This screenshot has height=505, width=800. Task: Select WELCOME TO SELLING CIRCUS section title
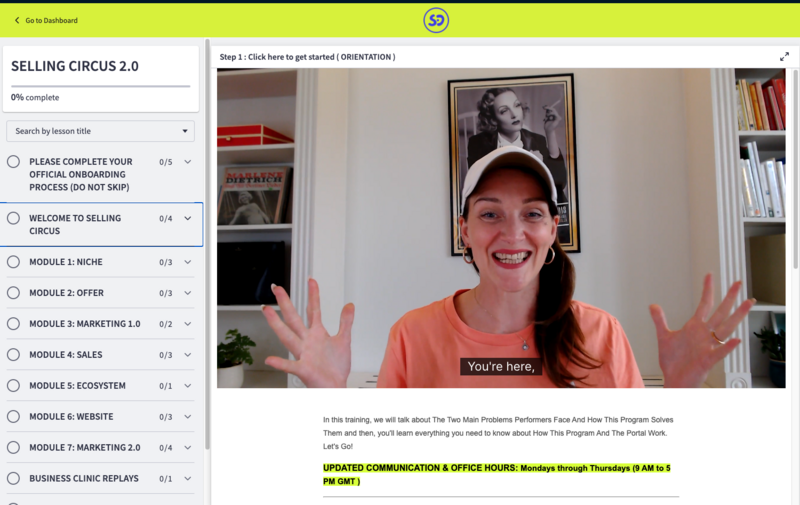[75, 224]
